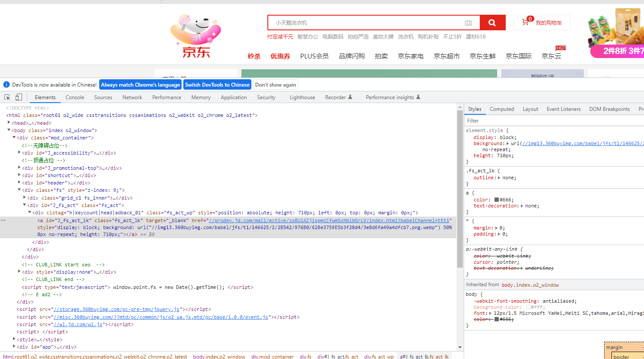This screenshot has width=644, height=359.
Task: Click the 秒杀 navigation link
Action: pyautogui.click(x=254, y=56)
